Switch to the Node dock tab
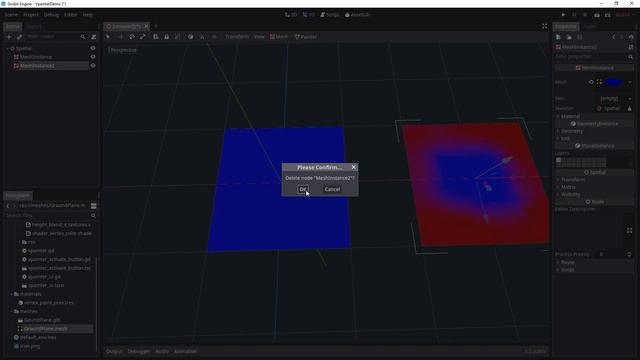 click(589, 27)
